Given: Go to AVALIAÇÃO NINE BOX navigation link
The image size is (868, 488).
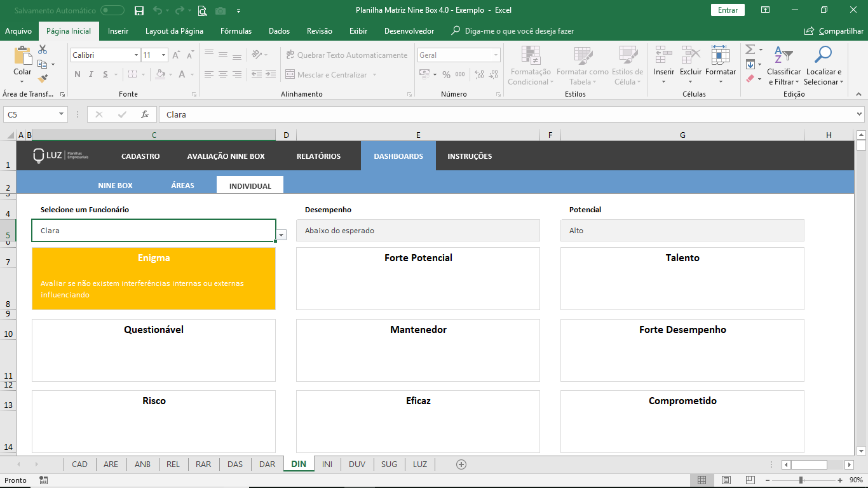Looking at the screenshot, I should pyautogui.click(x=226, y=156).
